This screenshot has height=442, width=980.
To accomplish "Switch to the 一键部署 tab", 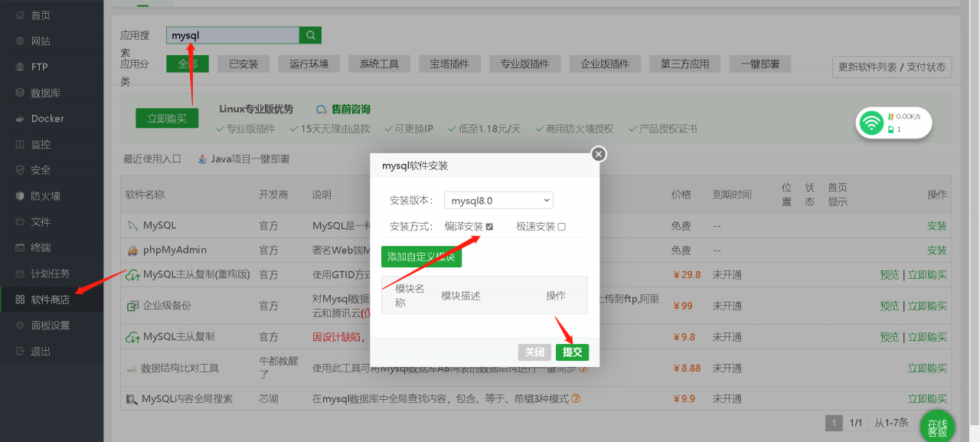I will point(760,64).
